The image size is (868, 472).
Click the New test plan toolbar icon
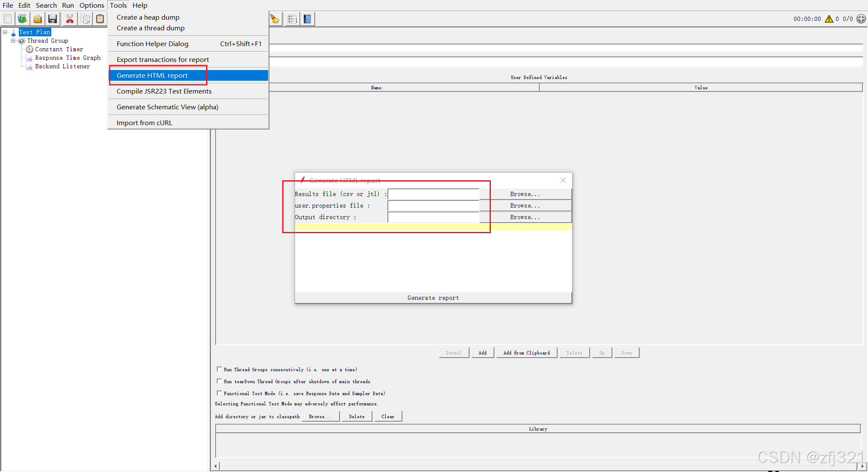pyautogui.click(x=8, y=19)
